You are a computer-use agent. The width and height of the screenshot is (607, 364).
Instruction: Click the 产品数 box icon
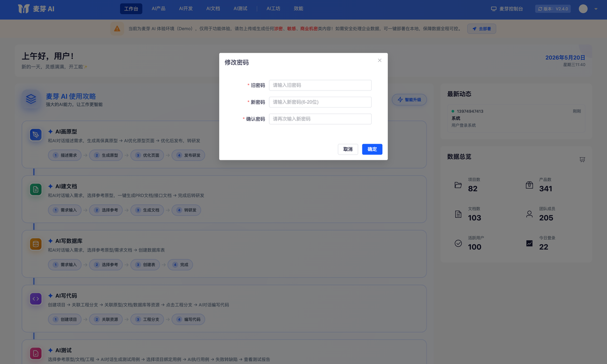pos(529,185)
